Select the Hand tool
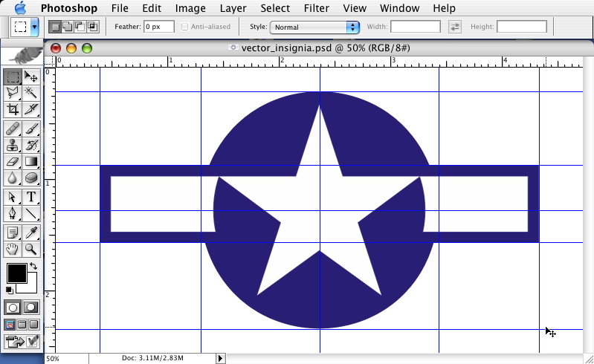 [x=13, y=249]
